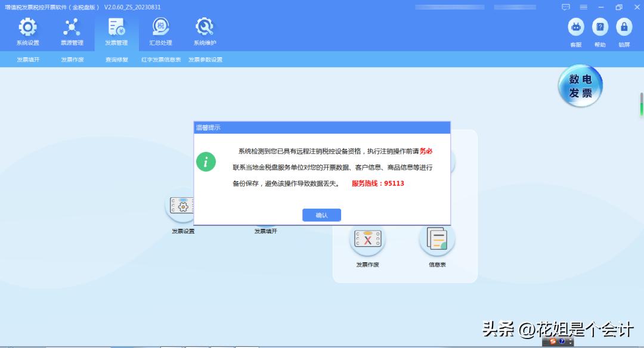The height and width of the screenshot is (348, 644).
Task: Open 系统设置 (System Settings) module
Action: click(27, 31)
